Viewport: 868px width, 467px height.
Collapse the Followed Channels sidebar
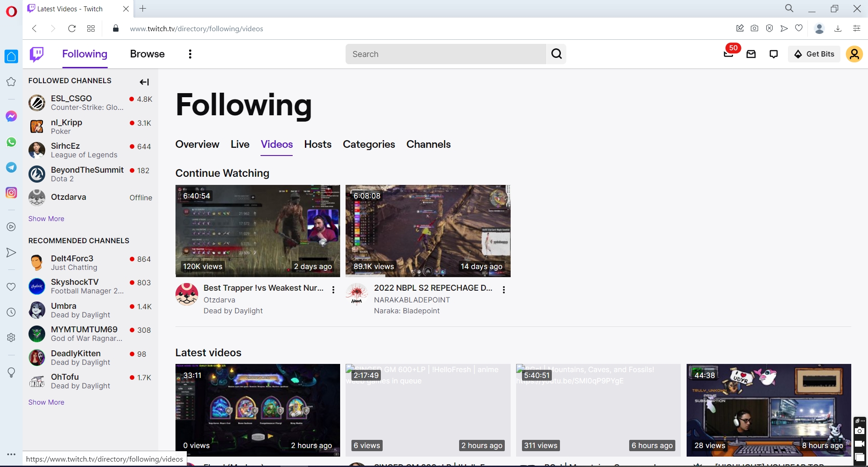click(x=144, y=82)
